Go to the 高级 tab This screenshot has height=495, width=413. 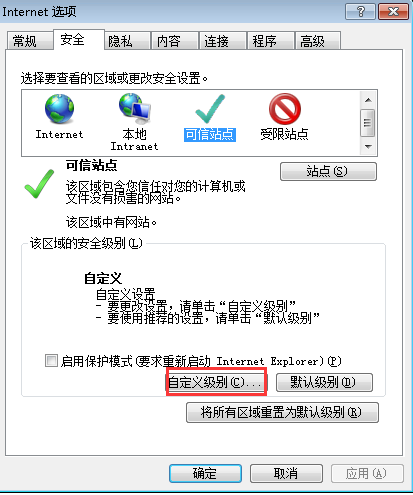(x=318, y=41)
